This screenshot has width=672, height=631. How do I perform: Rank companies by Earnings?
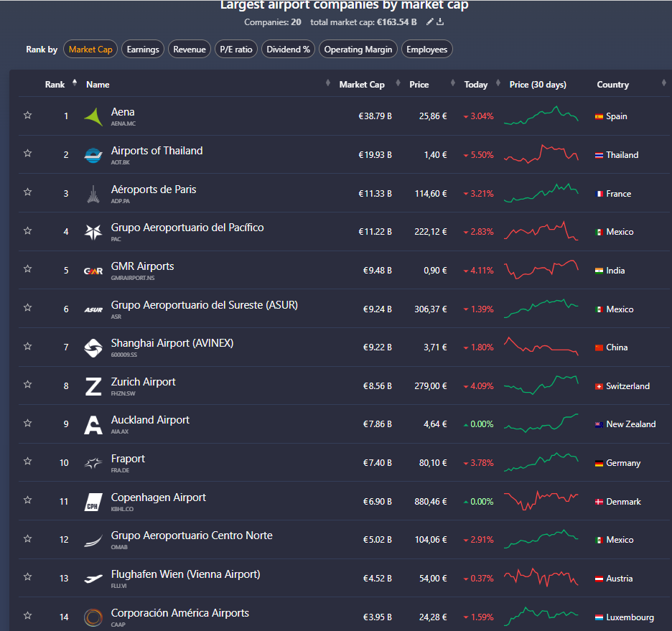pyautogui.click(x=143, y=50)
